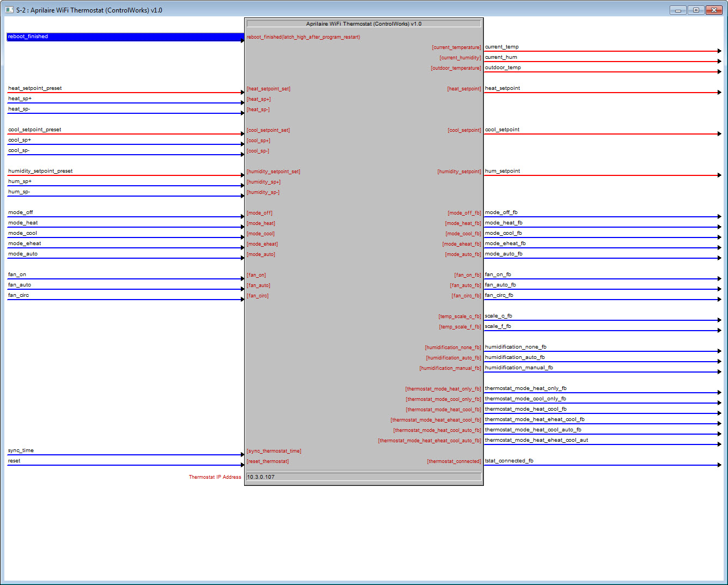The height and width of the screenshot is (585, 728).
Task: Select the fan_circ input signal on the left
Action: coord(19,295)
